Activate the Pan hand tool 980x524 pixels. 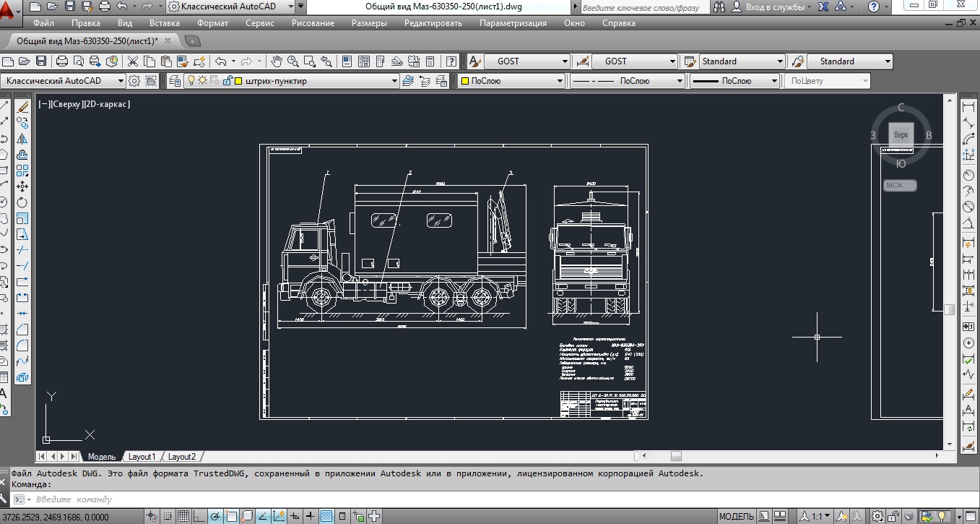[277, 61]
